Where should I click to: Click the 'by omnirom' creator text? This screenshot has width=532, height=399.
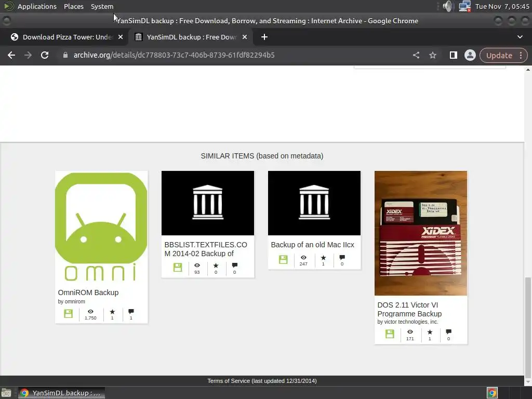[71, 302]
